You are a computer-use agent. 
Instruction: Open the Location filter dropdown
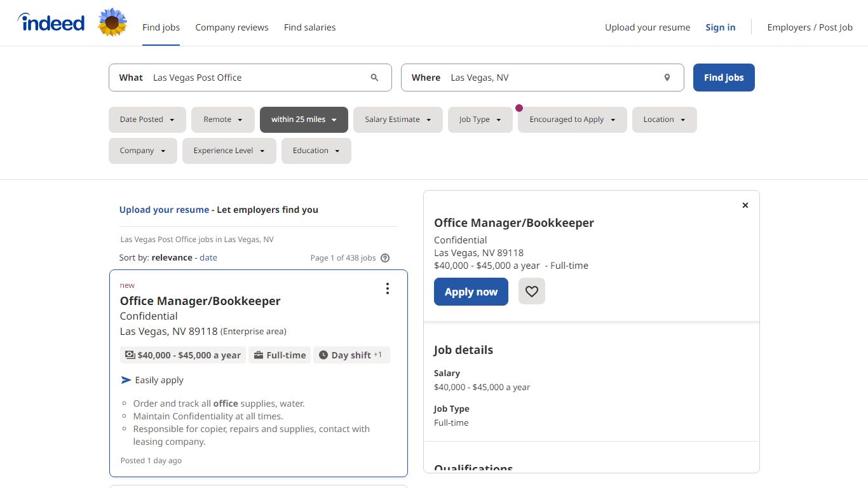(665, 119)
